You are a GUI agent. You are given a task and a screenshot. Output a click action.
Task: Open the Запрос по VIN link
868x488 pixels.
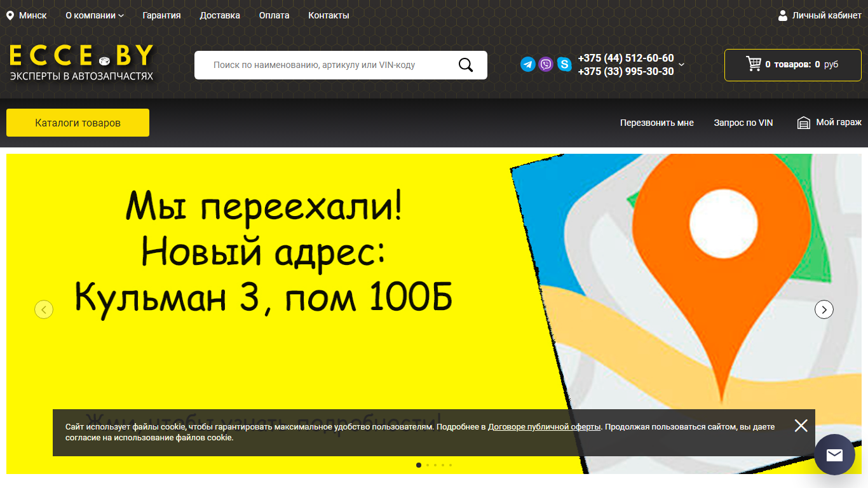pos(743,123)
